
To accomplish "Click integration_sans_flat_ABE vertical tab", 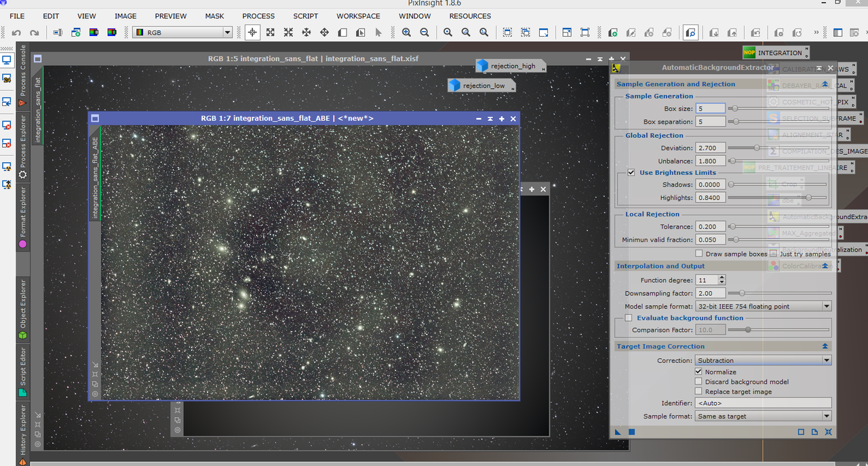I will point(95,174).
